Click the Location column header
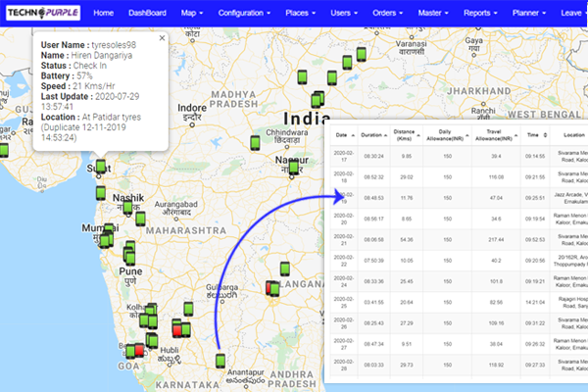This screenshot has height=392, width=588. pos(573,135)
